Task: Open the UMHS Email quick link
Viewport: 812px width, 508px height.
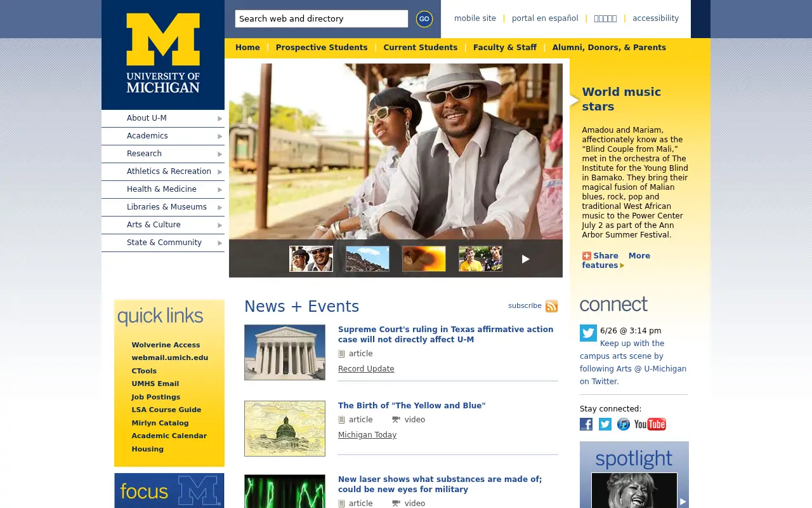Action: pyautogui.click(x=155, y=384)
